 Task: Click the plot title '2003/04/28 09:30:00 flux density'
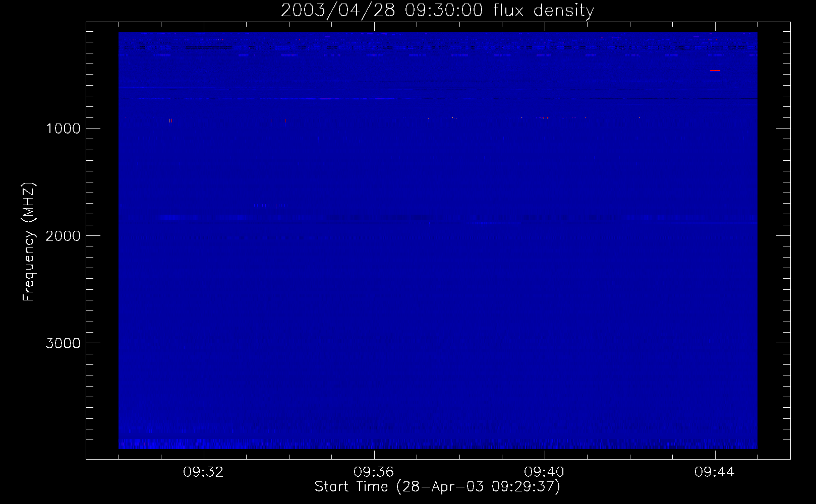tap(437, 11)
